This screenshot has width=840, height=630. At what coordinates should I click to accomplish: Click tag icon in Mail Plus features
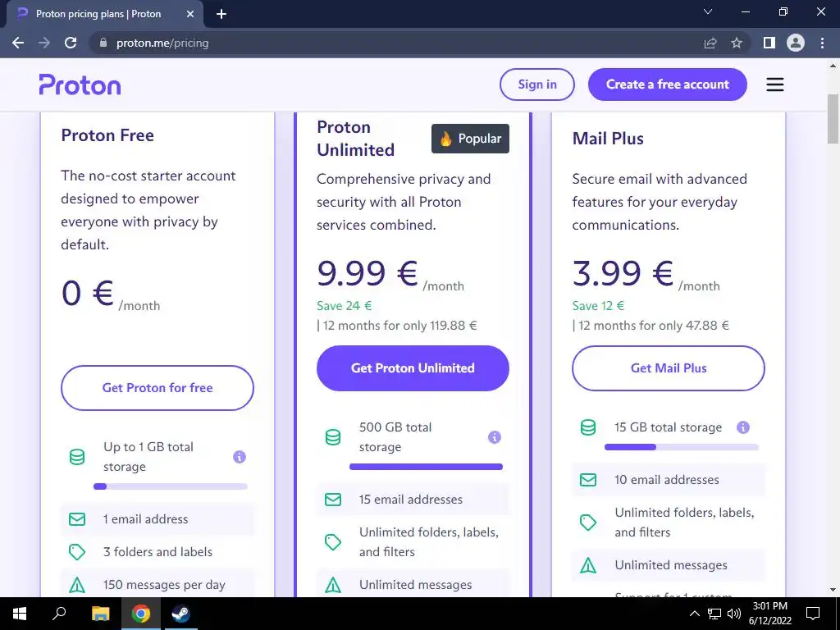[588, 523]
